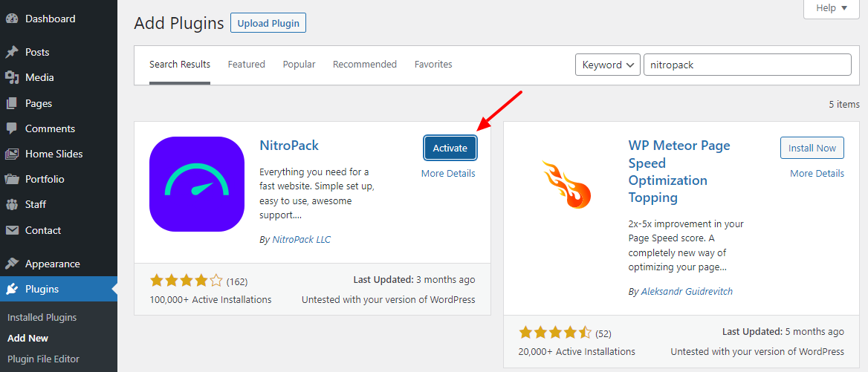Image resolution: width=868 pixels, height=372 pixels.
Task: Click the NitroPack plugin logo thumbnail
Action: click(196, 184)
